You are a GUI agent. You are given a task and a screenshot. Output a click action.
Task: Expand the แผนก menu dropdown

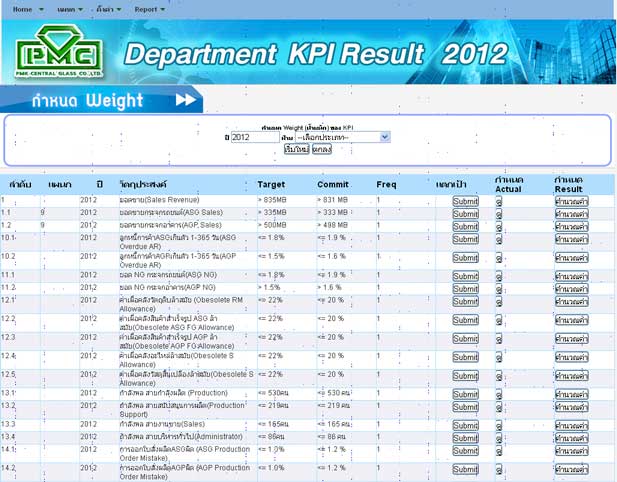click(x=69, y=8)
